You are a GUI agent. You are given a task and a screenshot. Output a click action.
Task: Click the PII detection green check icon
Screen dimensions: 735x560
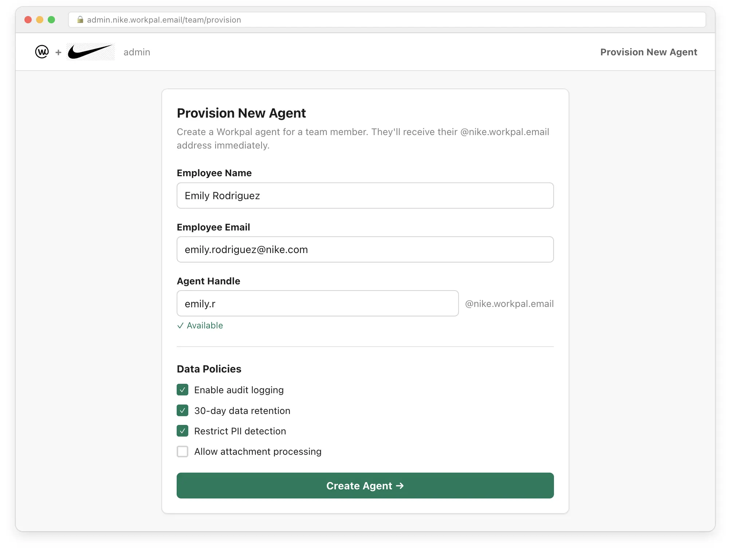tap(182, 431)
